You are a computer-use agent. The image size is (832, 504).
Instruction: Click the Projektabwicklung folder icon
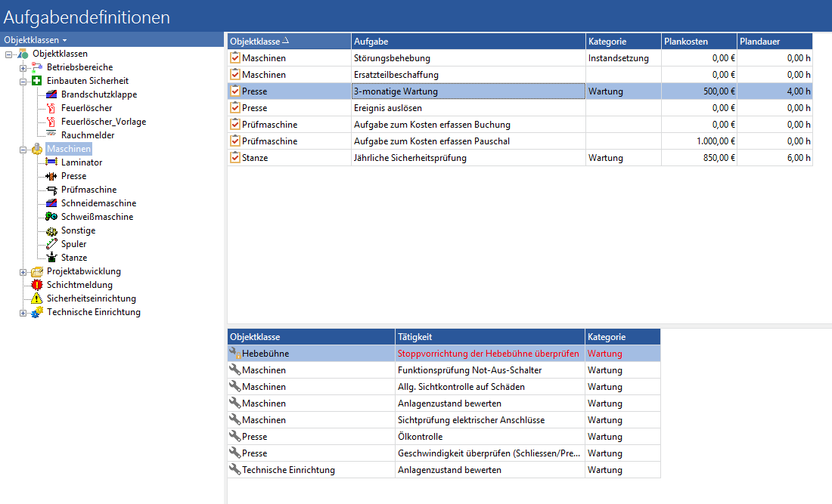pyautogui.click(x=36, y=271)
